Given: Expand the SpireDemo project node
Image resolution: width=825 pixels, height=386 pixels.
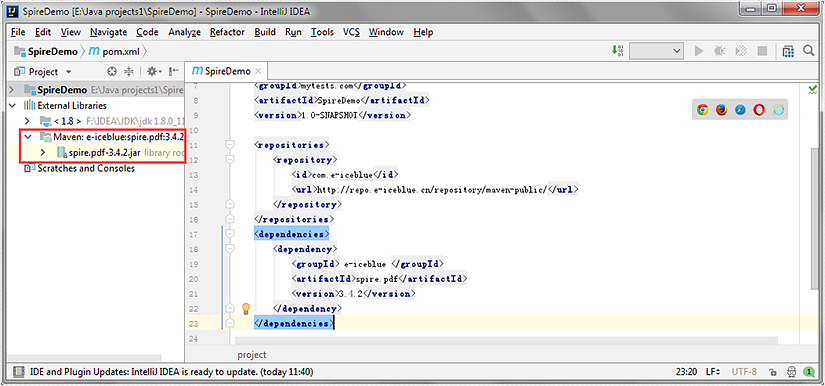Looking at the screenshot, I should pyautogui.click(x=12, y=90).
